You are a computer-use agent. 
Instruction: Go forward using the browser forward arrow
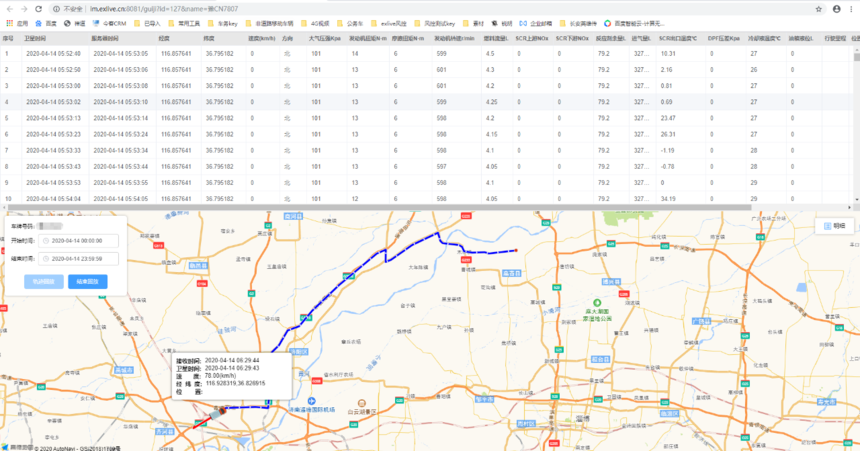coord(24,9)
